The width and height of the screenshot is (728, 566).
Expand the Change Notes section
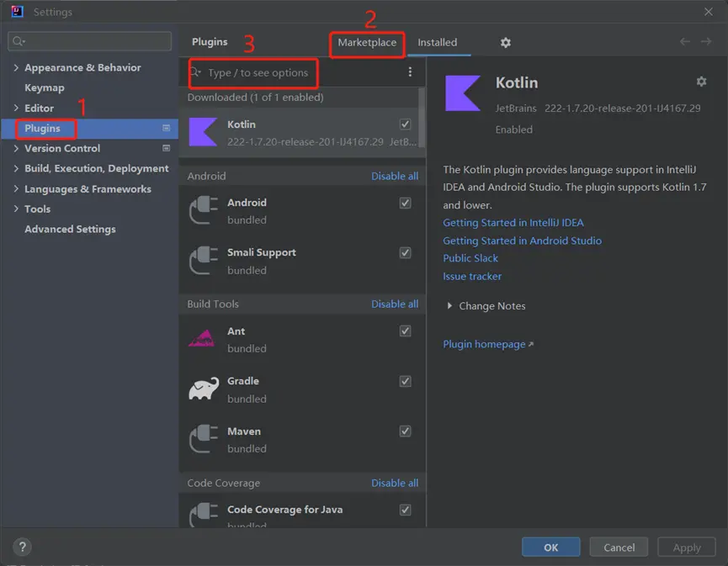pyautogui.click(x=449, y=306)
